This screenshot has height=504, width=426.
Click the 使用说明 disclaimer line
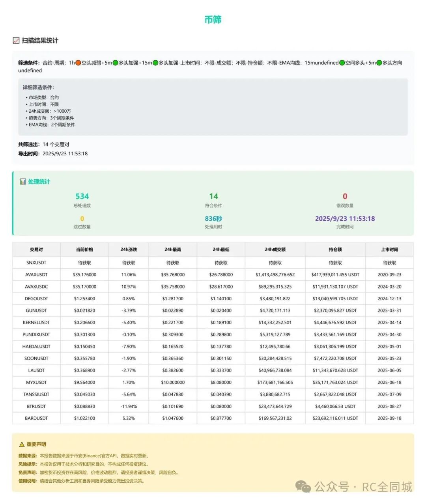click(81, 481)
